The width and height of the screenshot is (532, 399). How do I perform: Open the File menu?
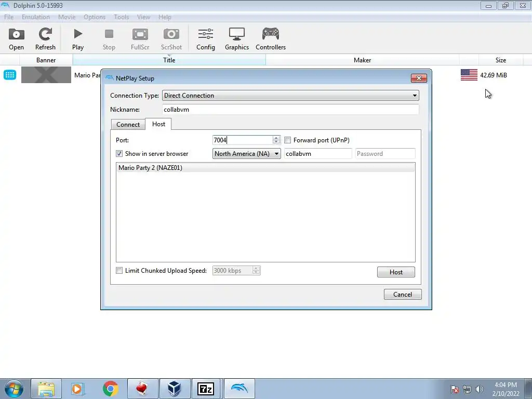pyautogui.click(x=9, y=17)
